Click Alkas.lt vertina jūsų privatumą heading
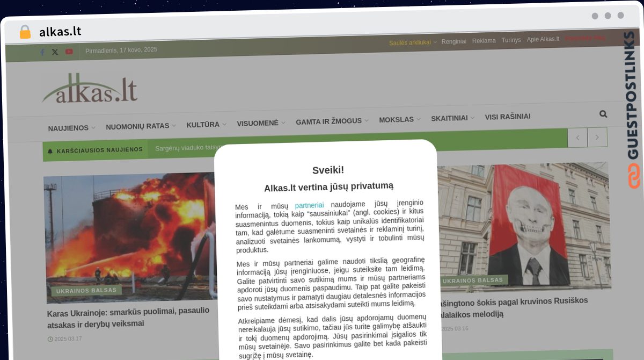Screen dimensions: 644x360 pyautogui.click(x=328, y=187)
